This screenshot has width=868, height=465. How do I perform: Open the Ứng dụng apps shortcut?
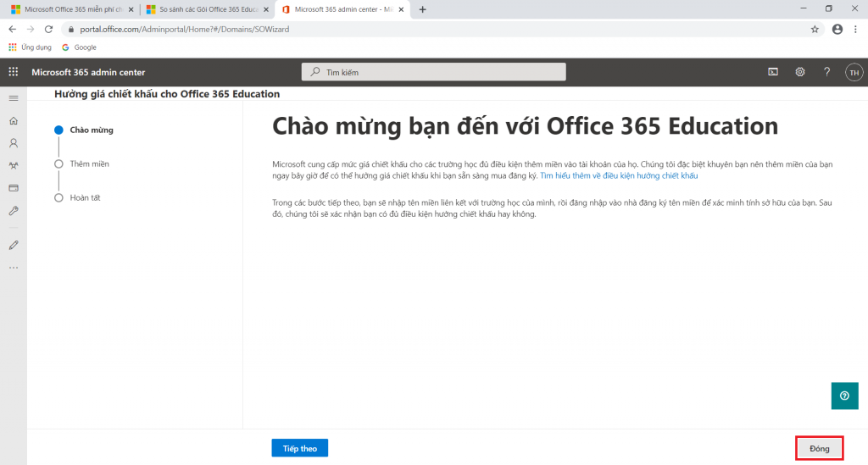[x=31, y=47]
